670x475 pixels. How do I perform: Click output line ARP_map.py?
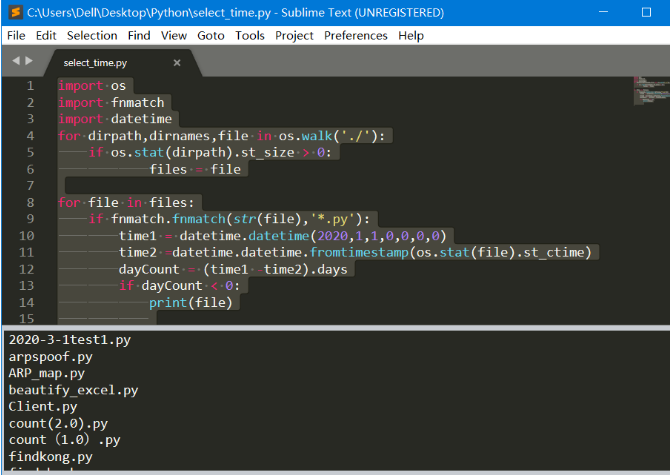pyautogui.click(x=47, y=373)
